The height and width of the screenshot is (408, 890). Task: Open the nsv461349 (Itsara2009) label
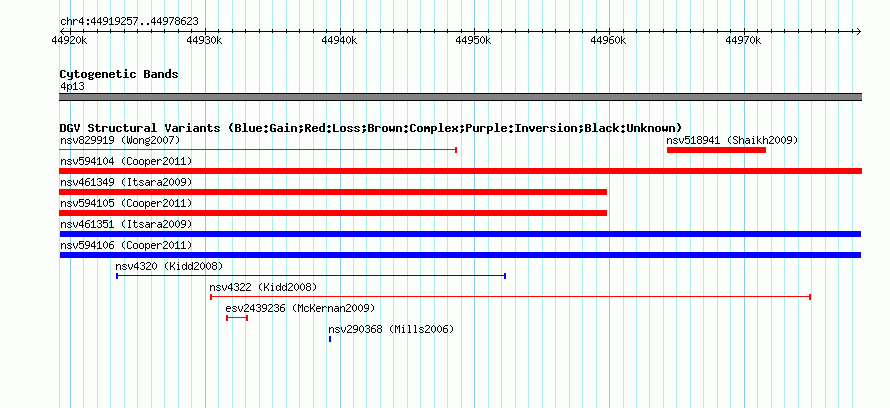coord(126,182)
